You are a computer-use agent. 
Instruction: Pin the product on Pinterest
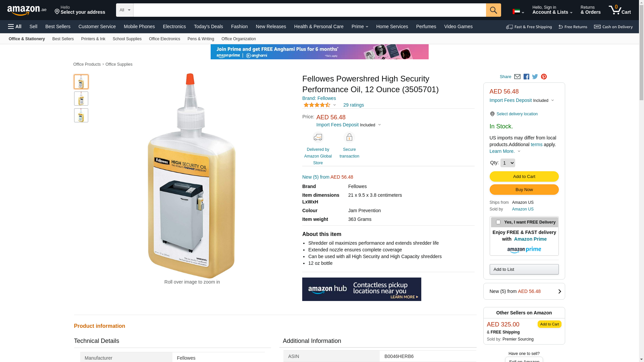point(544,77)
